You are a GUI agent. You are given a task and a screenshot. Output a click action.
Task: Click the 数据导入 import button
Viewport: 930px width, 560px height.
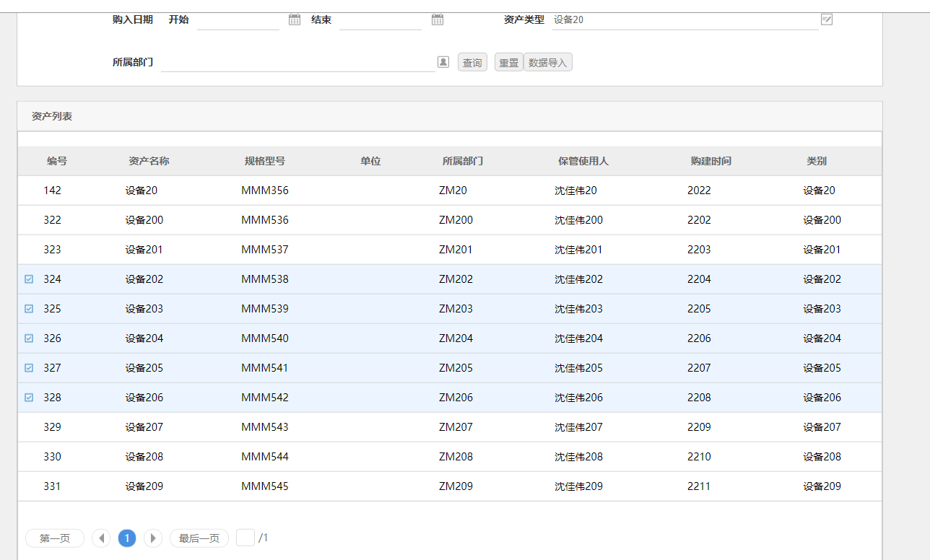[548, 63]
